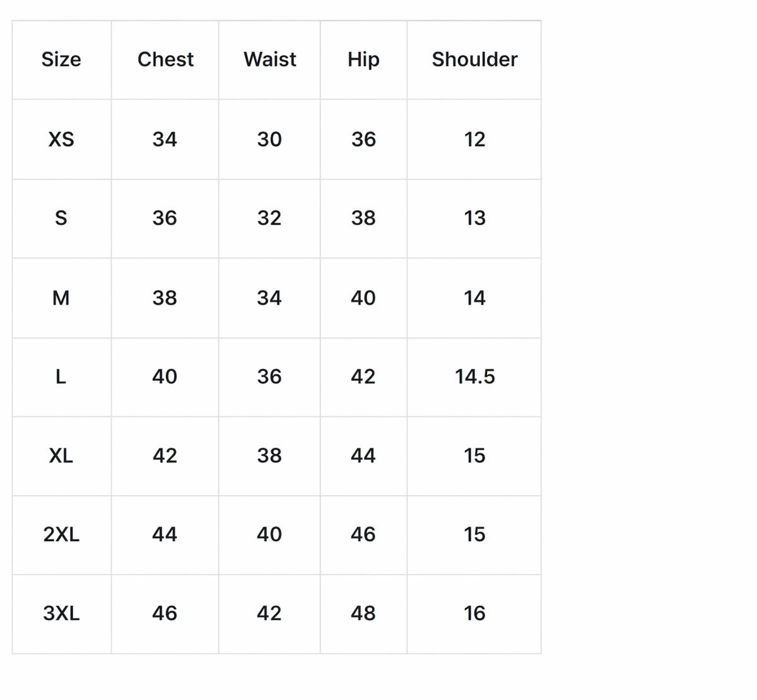This screenshot has width=757, height=700.
Task: Click shoulder value 16 for 3XL
Action: [x=474, y=613]
